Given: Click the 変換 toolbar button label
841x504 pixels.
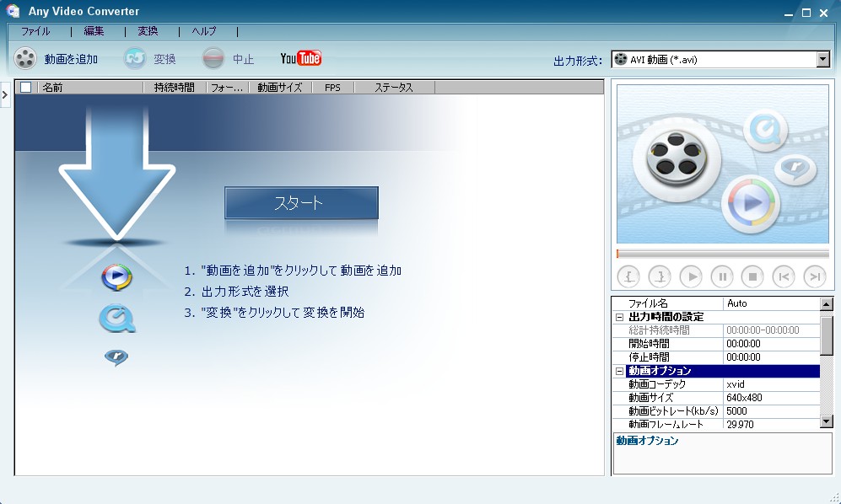Looking at the screenshot, I should [x=164, y=59].
